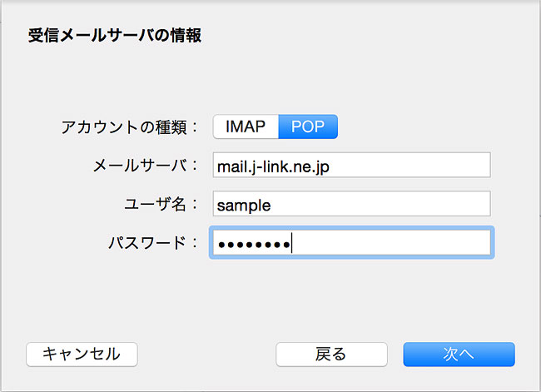Click the label メールサーバ
This screenshot has height=392, width=541.
(x=146, y=166)
